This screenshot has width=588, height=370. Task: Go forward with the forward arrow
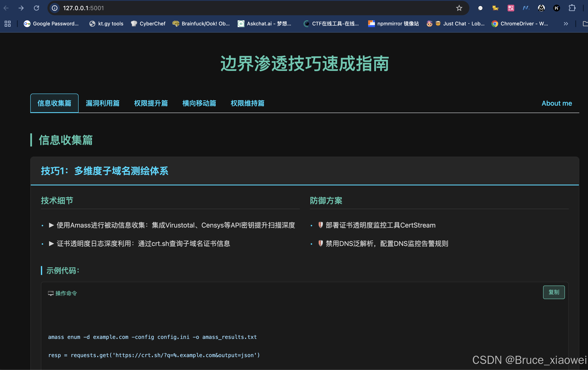(x=21, y=8)
